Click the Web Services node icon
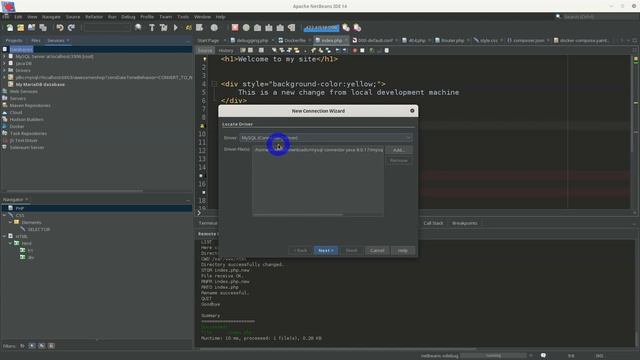This screenshot has width=640, height=360. point(5,91)
